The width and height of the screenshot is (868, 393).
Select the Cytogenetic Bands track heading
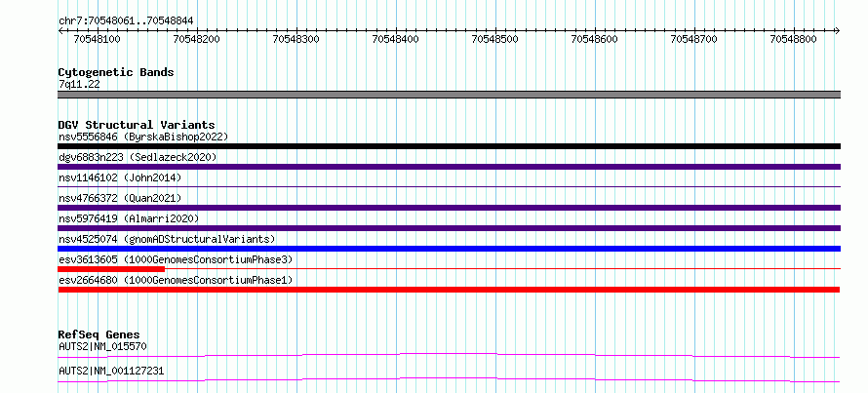pos(116,72)
